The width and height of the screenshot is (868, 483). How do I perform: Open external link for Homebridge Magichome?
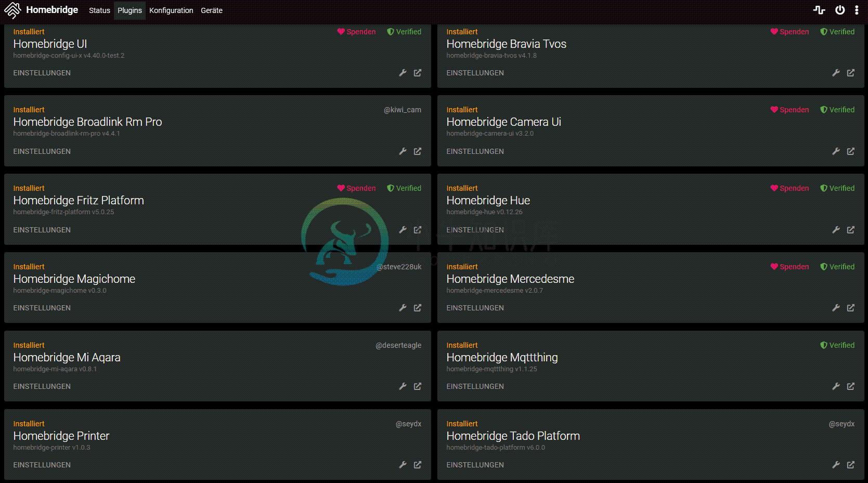point(418,308)
